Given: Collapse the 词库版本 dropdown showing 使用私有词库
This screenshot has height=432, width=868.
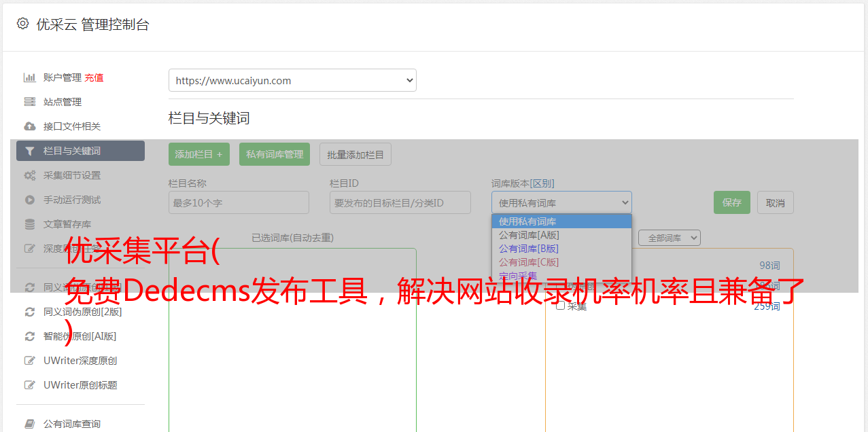Looking at the screenshot, I should click(x=561, y=202).
